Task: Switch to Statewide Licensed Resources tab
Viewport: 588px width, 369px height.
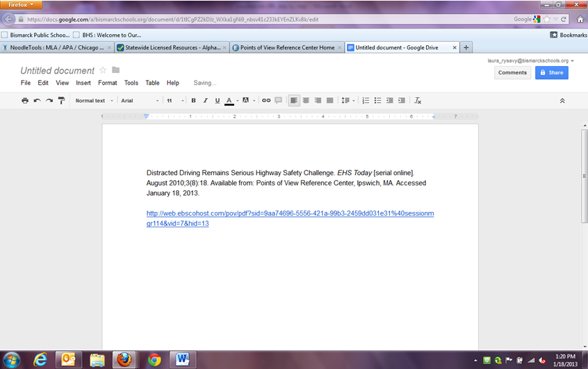Action: (172, 48)
